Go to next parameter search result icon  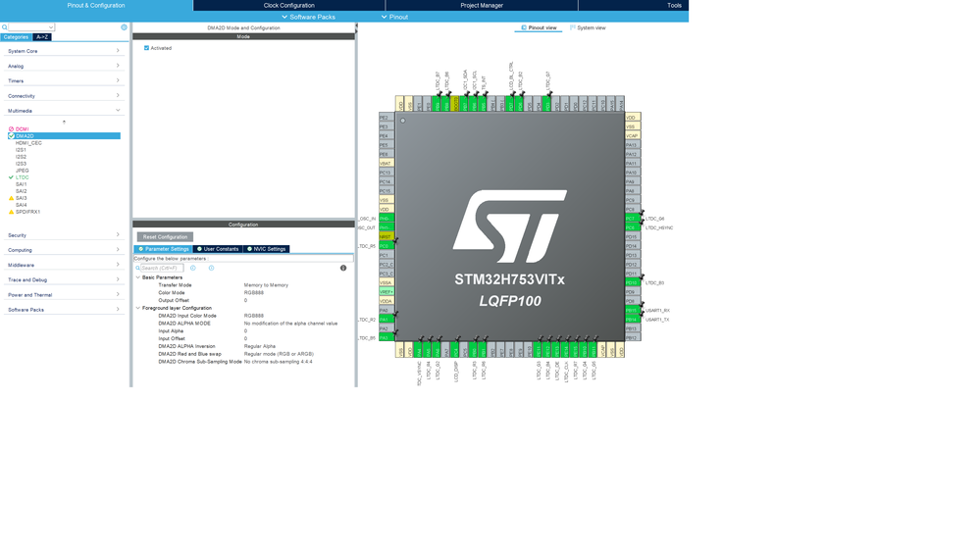[x=211, y=268]
